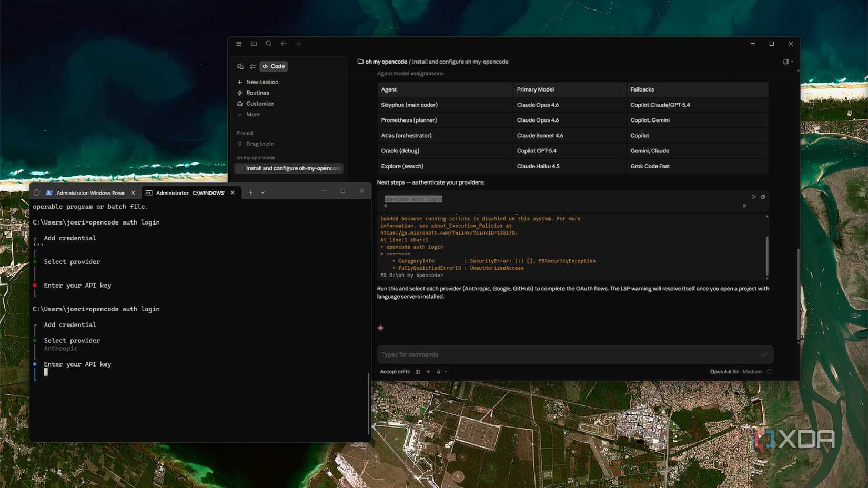Click the shield icon in terminal title bar
Image resolution: width=868 pixels, height=488 pixels.
[x=37, y=192]
